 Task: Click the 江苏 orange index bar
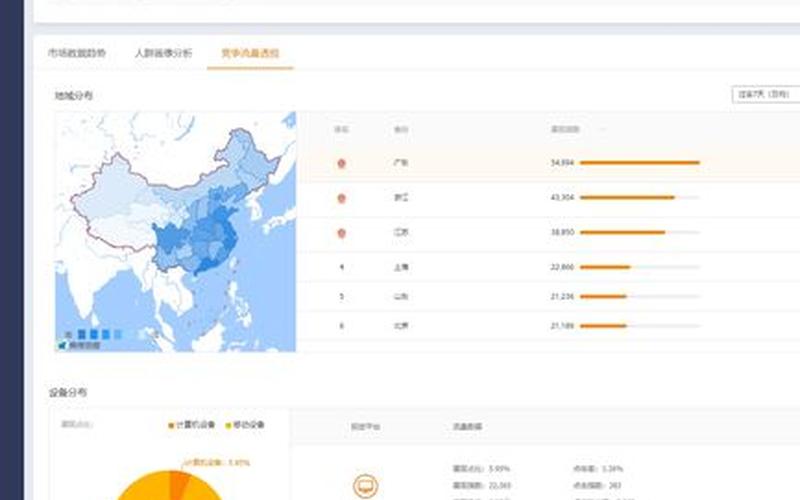[x=622, y=232]
